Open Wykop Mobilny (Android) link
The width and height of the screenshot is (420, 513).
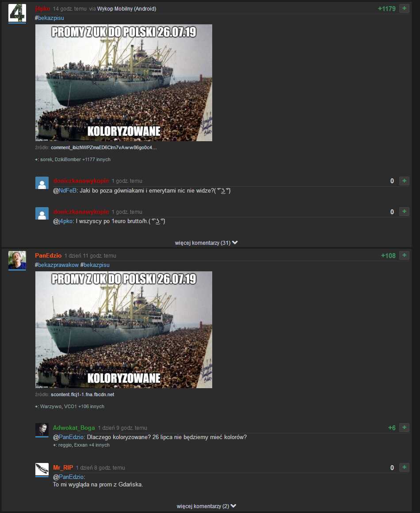pos(126,9)
